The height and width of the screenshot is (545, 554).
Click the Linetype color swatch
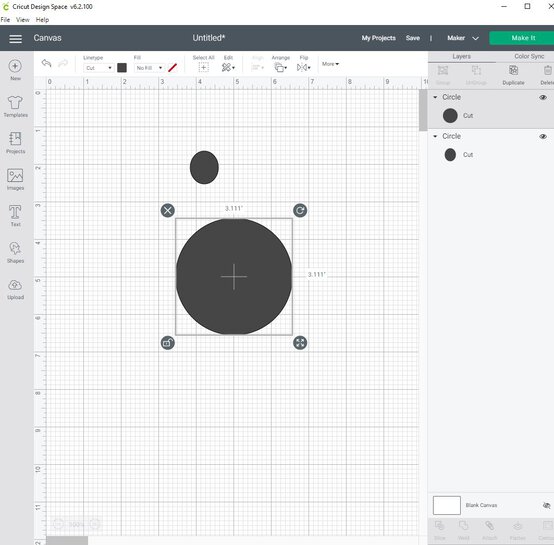pos(122,68)
